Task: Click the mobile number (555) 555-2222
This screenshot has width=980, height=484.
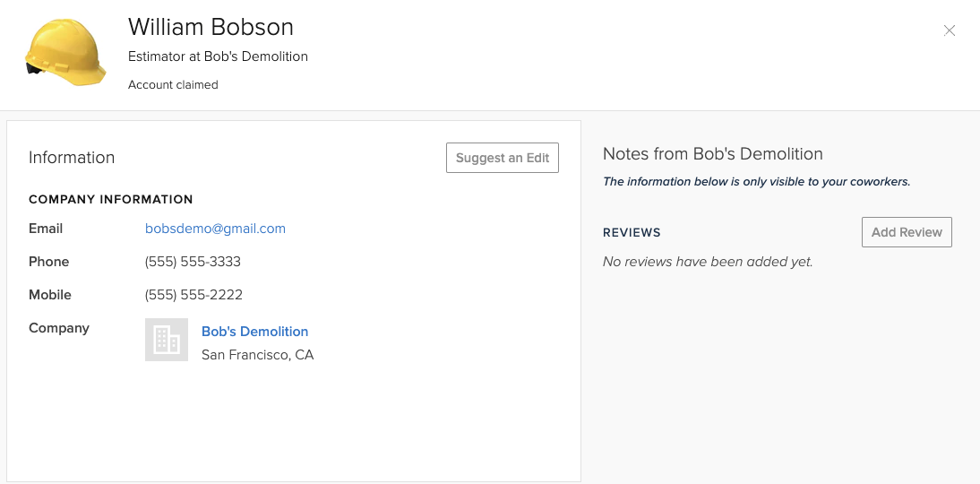Action: (x=193, y=295)
